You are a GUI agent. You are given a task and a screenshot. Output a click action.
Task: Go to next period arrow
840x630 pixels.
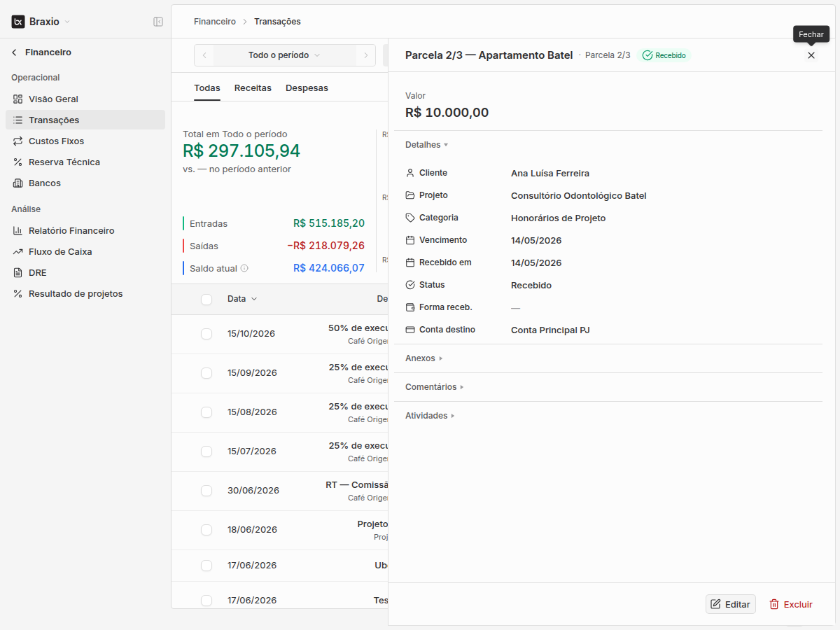(x=365, y=55)
